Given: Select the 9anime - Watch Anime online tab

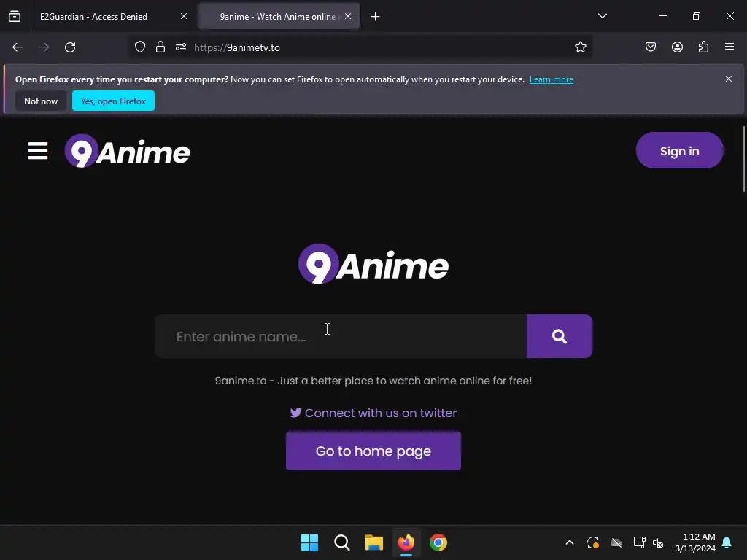Looking at the screenshot, I should pyautogui.click(x=279, y=17).
